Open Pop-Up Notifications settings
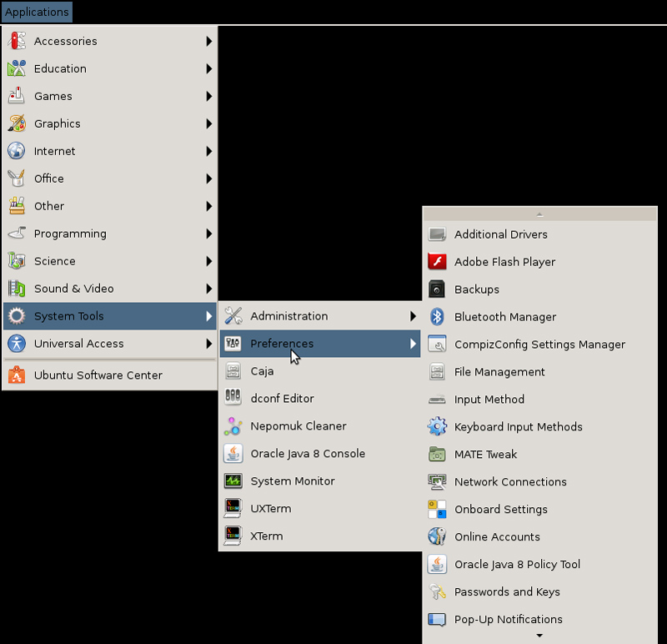This screenshot has height=644, width=667. point(539,619)
